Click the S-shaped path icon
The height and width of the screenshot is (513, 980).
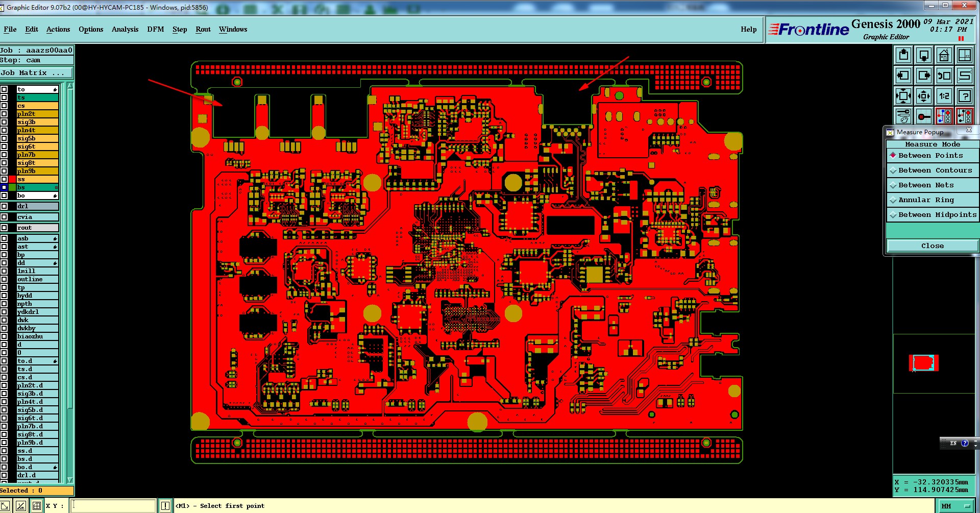[x=965, y=76]
